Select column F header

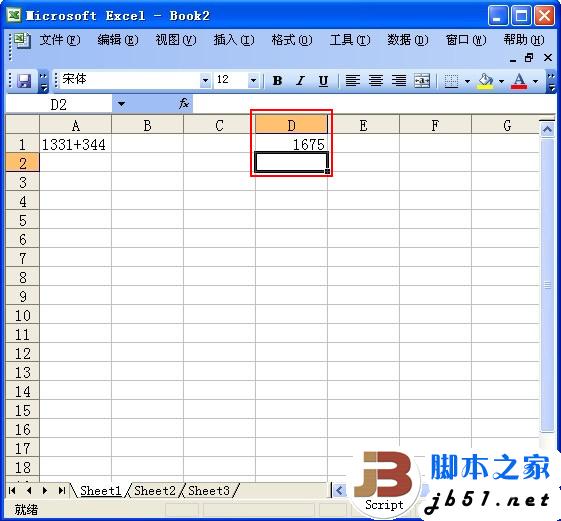pos(435,125)
